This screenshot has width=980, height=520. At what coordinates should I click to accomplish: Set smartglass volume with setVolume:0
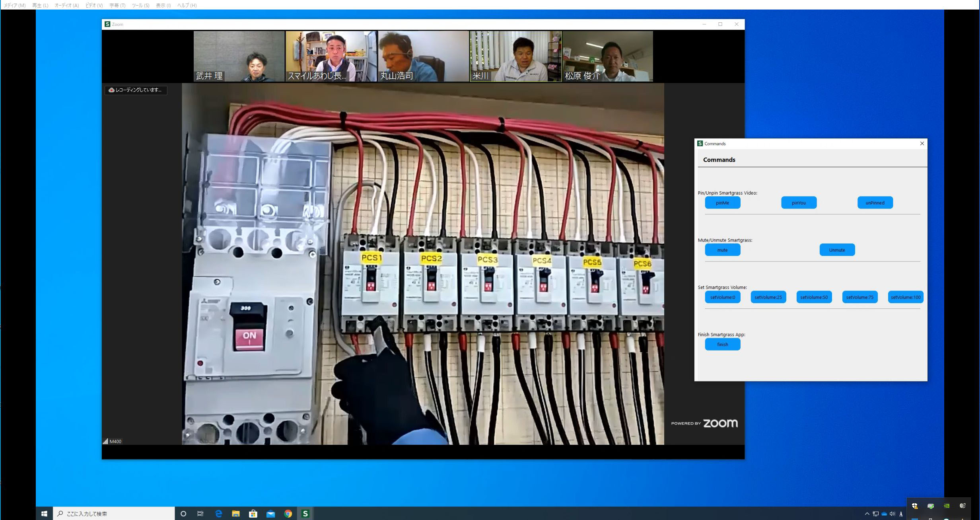723,297
